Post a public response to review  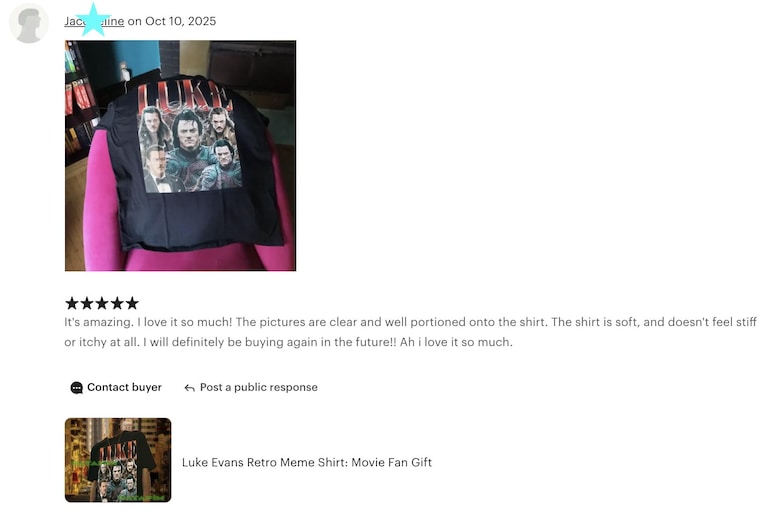click(x=251, y=388)
